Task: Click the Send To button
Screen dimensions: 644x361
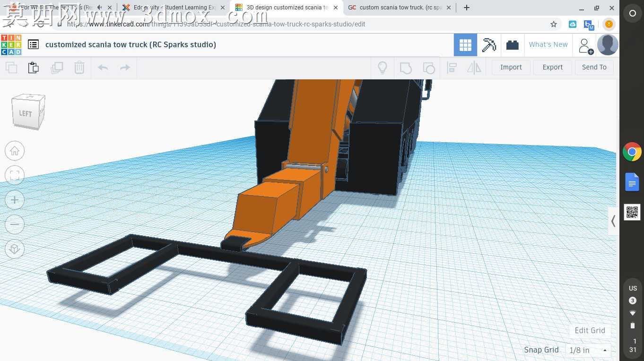Action: pyautogui.click(x=594, y=67)
